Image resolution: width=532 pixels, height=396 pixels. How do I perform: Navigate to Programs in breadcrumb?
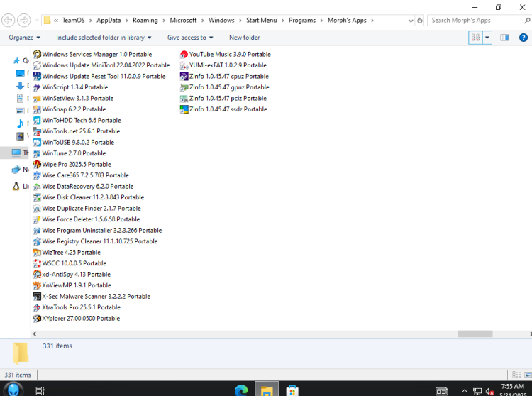tap(302, 21)
